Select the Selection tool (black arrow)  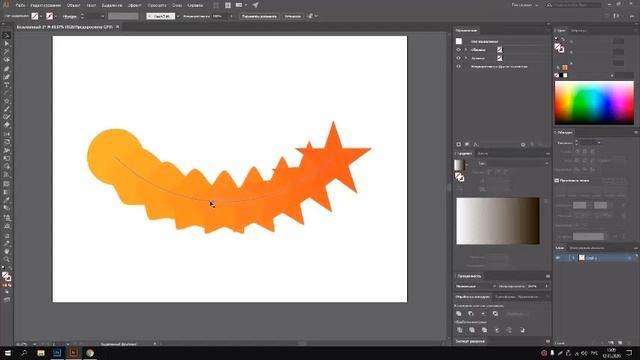tap(7, 36)
